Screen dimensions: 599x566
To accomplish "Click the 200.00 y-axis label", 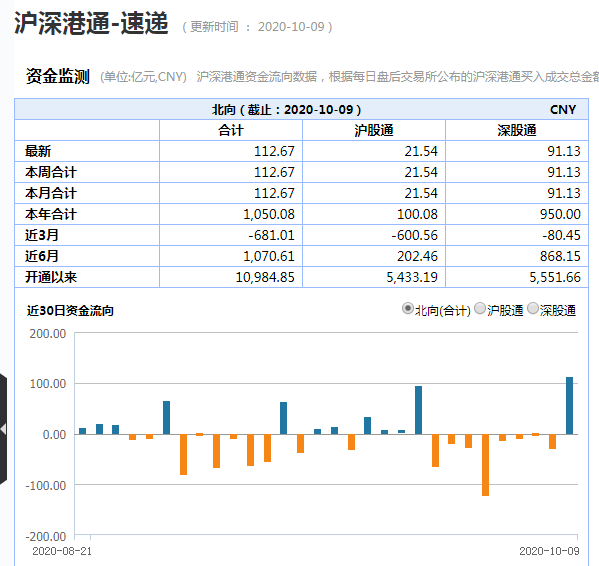I will [48, 334].
